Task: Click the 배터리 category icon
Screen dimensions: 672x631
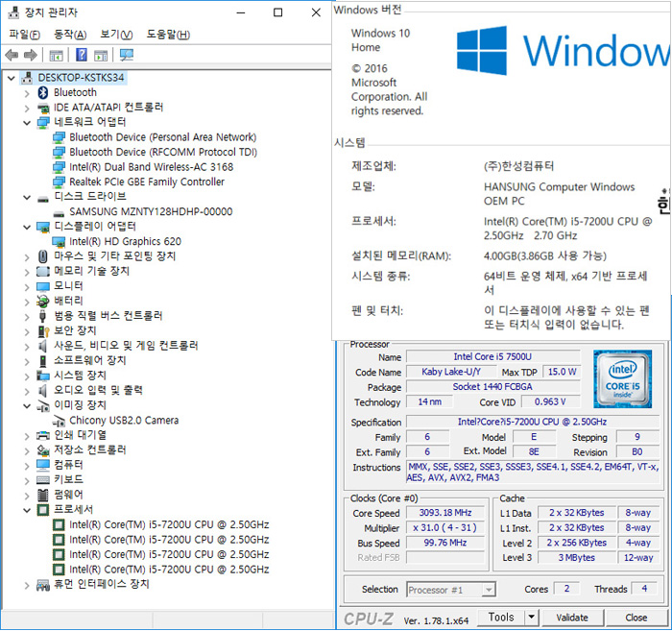Action: coord(43,301)
